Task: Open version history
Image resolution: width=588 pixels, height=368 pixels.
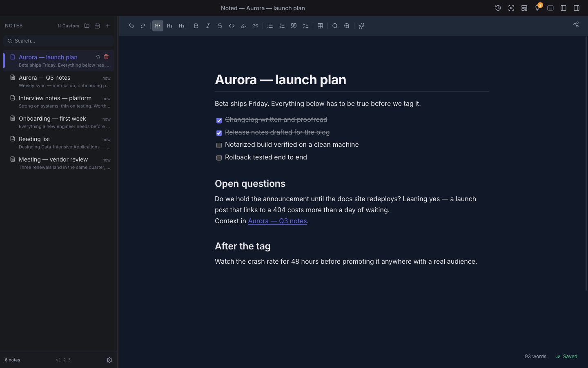Action: [x=498, y=8]
